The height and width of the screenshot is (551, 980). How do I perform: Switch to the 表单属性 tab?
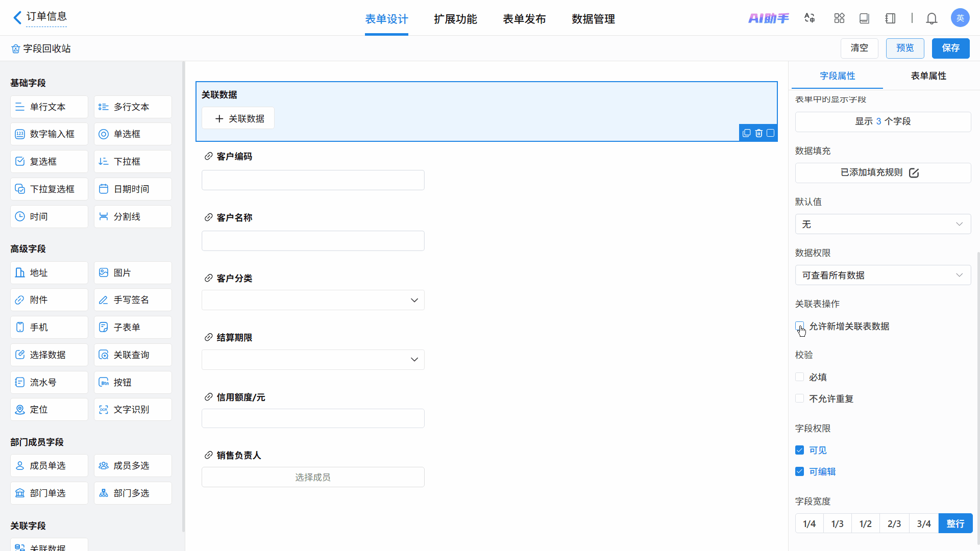(928, 76)
